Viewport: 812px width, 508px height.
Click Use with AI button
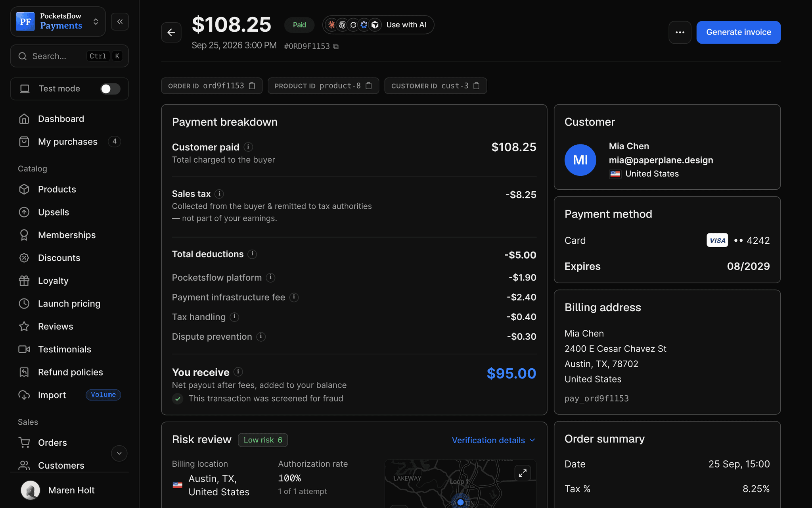(x=378, y=25)
